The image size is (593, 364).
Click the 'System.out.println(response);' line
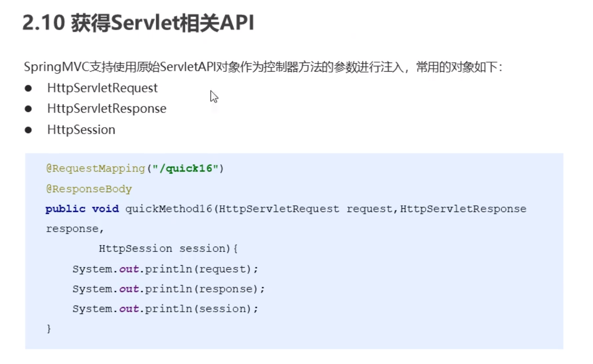tap(169, 289)
